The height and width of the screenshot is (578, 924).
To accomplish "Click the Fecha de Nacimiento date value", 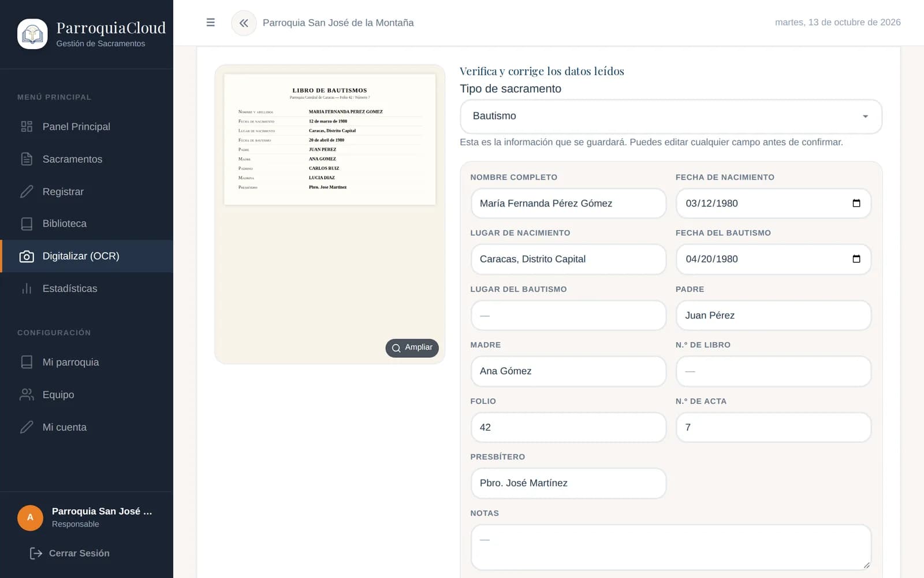I will [x=712, y=203].
